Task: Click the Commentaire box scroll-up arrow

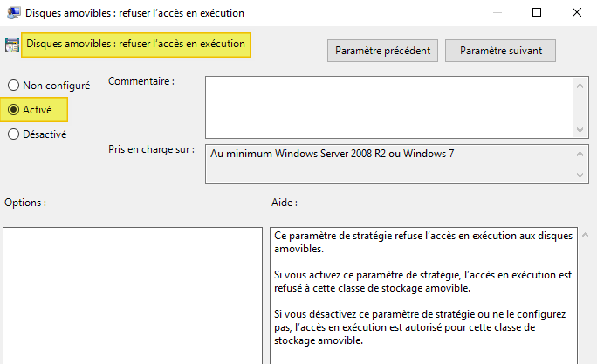Action: click(580, 84)
